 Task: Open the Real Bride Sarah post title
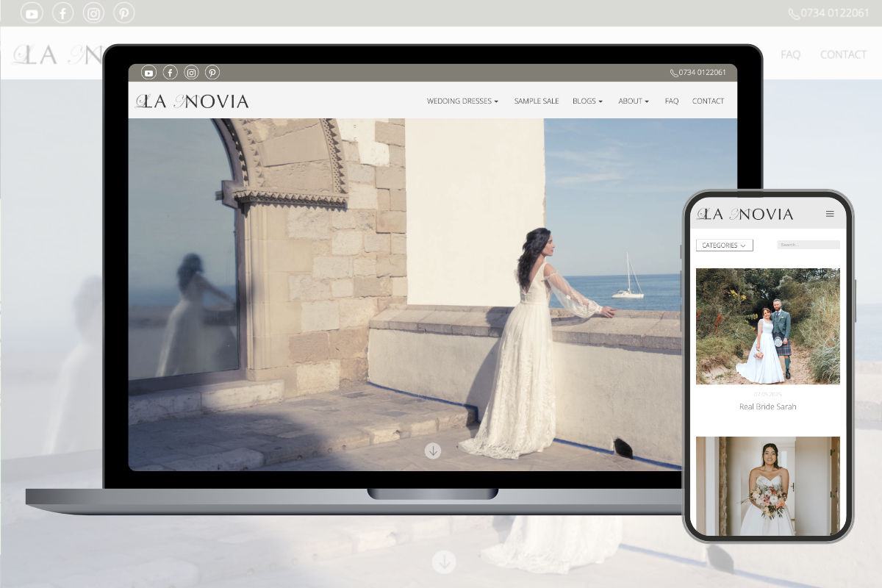click(767, 406)
